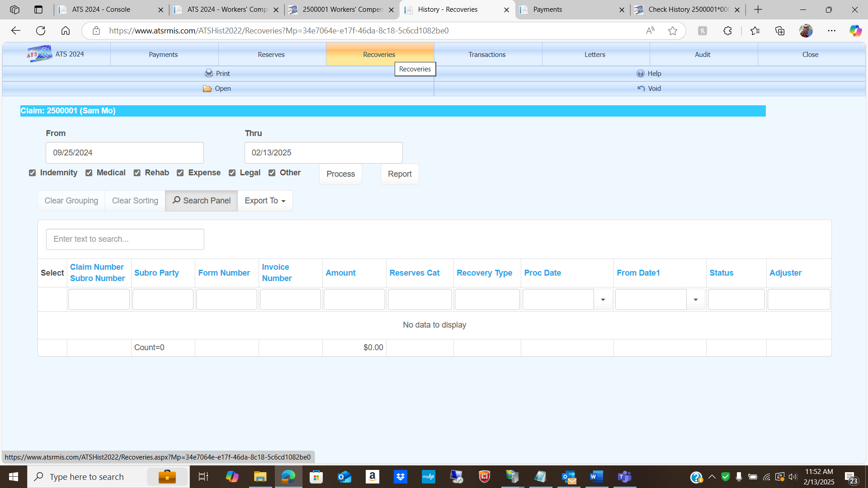
Task: Click the Process button
Action: 340,174
